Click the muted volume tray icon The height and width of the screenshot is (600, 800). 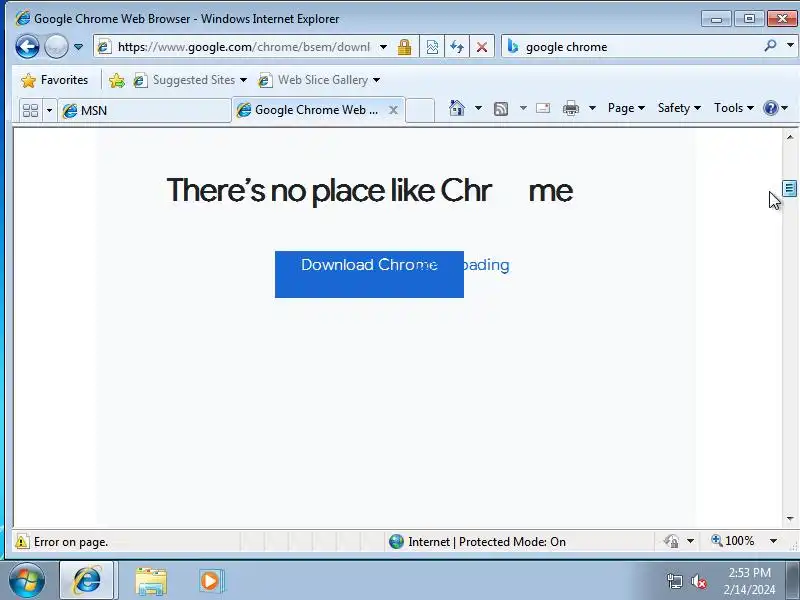698,581
